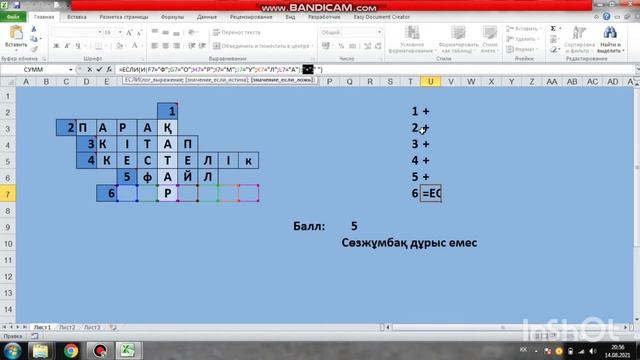This screenshot has height=360, width=640.
Task: Click the cell borders icon
Action: pos(98,46)
